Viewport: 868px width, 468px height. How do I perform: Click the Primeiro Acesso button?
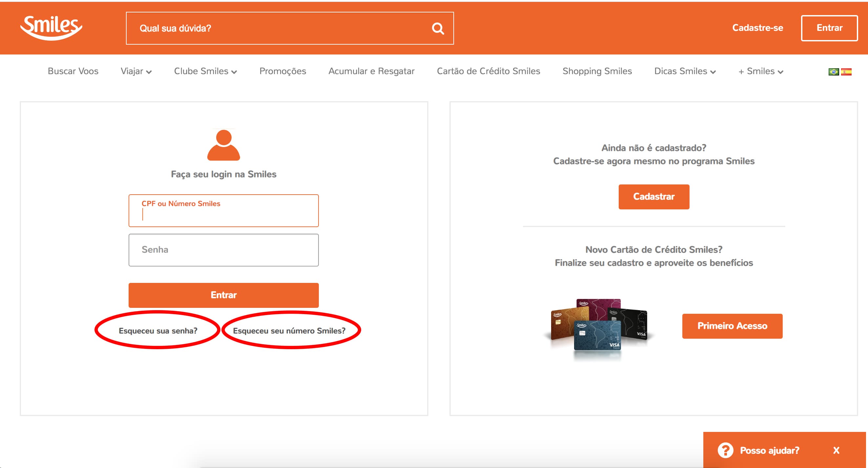(x=732, y=326)
